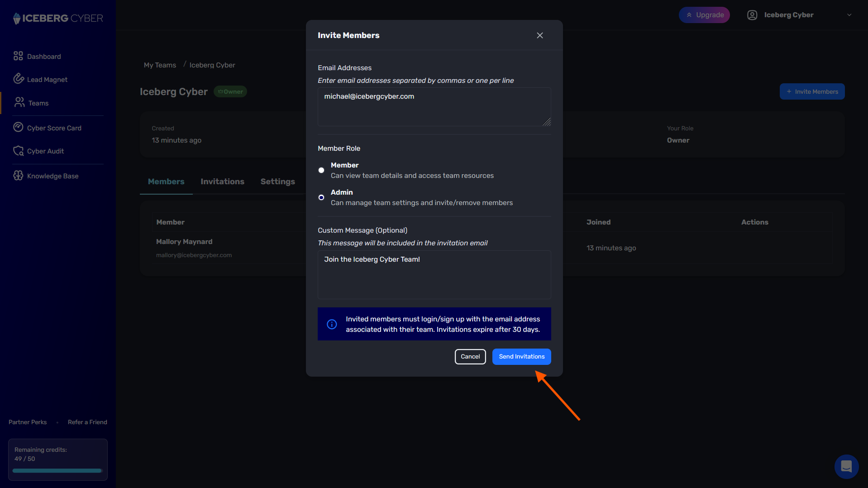Open Dashboard grid icon in sidebar
Screen dimensions: 868x488
(18, 56)
